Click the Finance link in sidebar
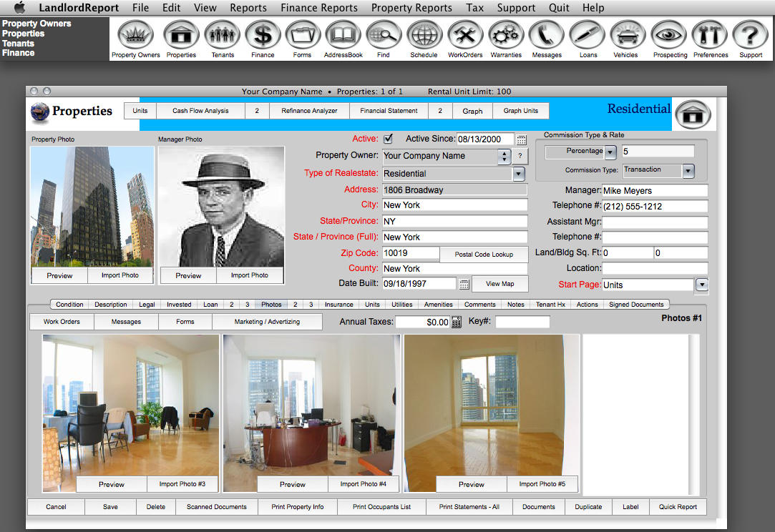The image size is (775, 532). [x=19, y=53]
